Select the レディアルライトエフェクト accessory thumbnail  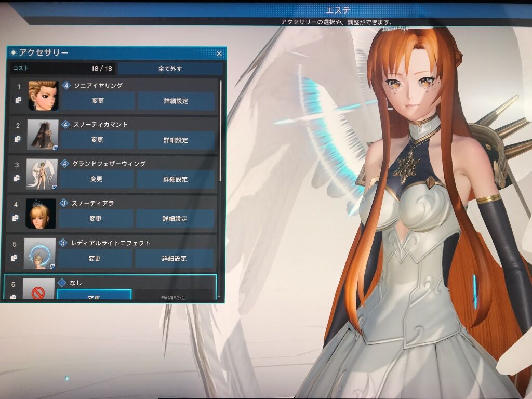tap(39, 254)
